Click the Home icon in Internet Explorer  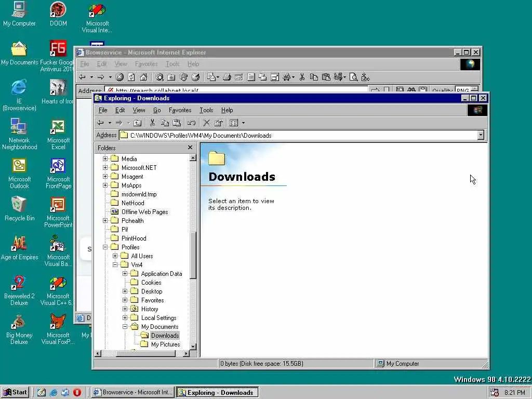point(143,77)
